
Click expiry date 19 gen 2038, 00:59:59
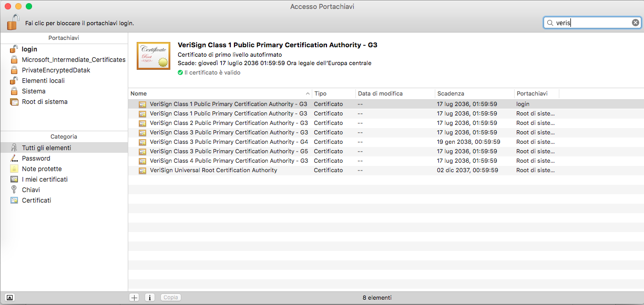pyautogui.click(x=468, y=142)
